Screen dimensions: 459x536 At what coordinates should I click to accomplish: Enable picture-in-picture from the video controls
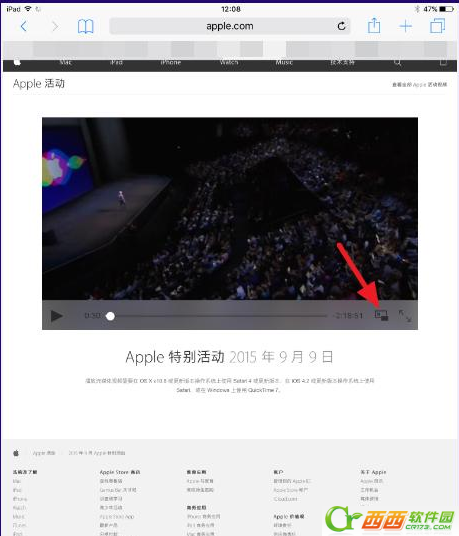click(x=381, y=315)
